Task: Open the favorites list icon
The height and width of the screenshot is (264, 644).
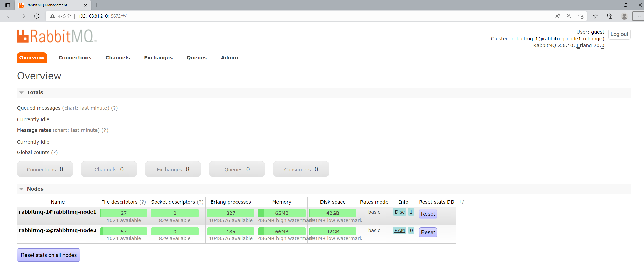Action: pos(596,16)
